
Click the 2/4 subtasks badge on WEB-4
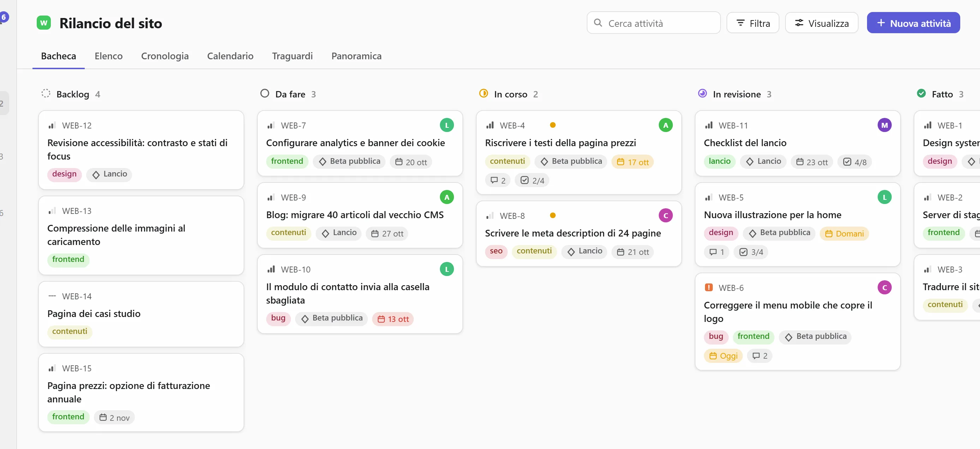tap(532, 180)
